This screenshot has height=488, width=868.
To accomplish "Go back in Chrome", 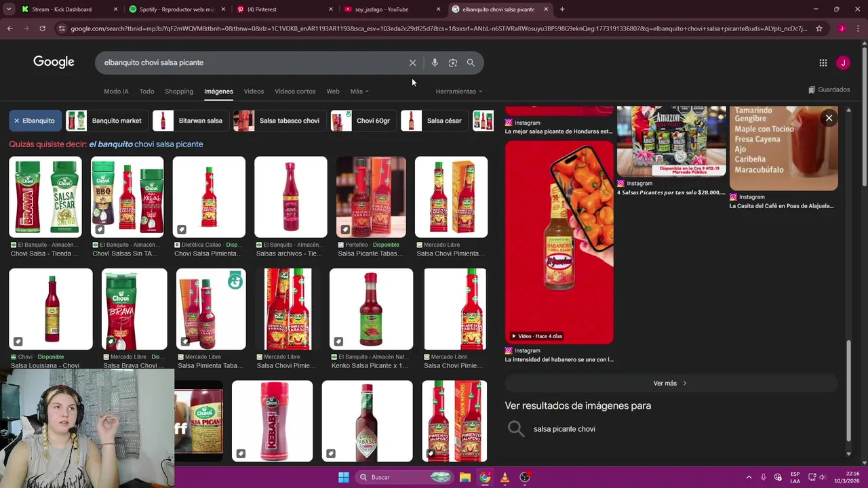I will [9, 28].
